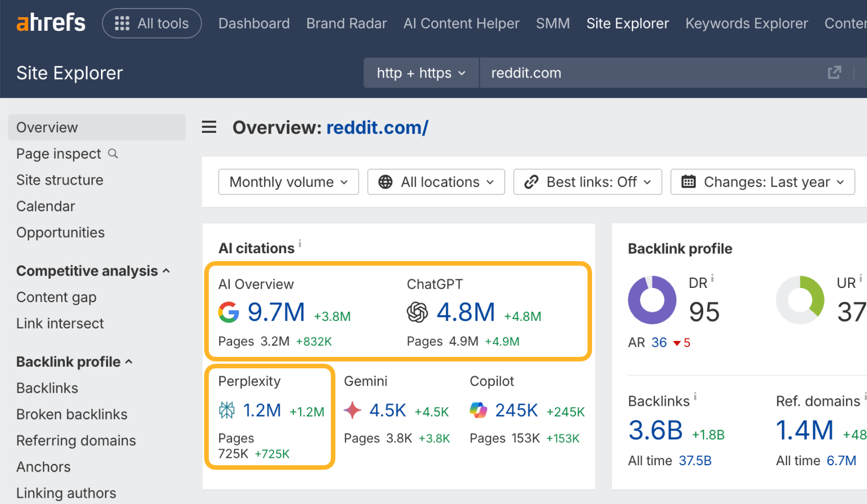
Task: Click AI Overview Pages 3.2M text
Action: 254,342
